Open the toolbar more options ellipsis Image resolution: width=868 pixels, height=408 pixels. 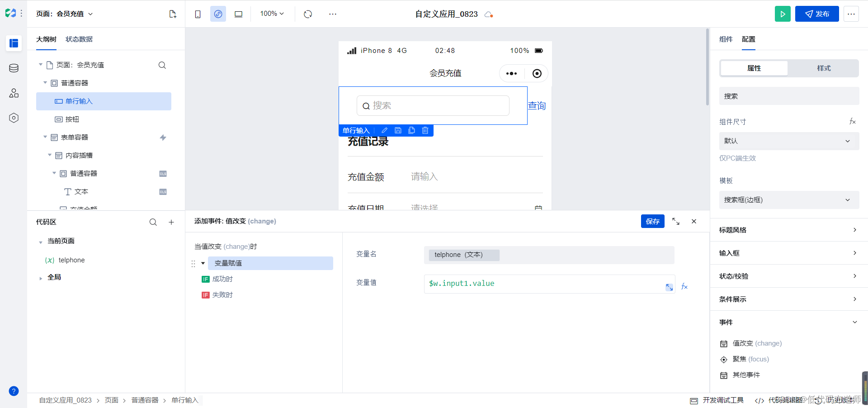(333, 14)
